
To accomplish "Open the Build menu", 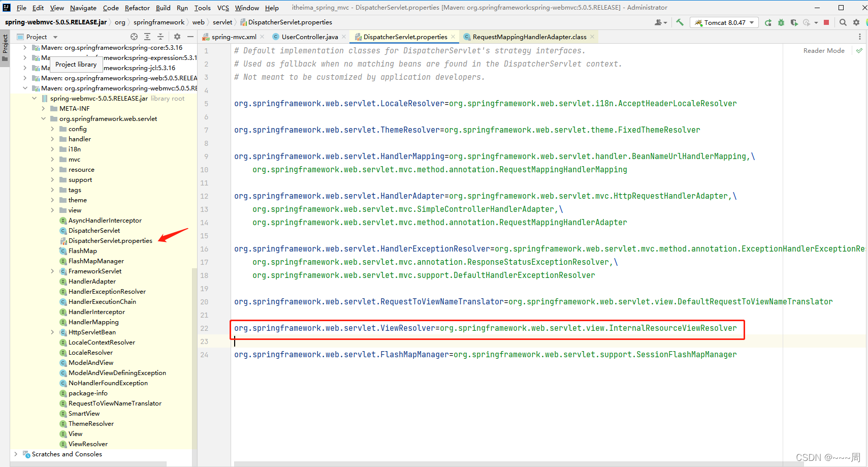I will pos(163,8).
